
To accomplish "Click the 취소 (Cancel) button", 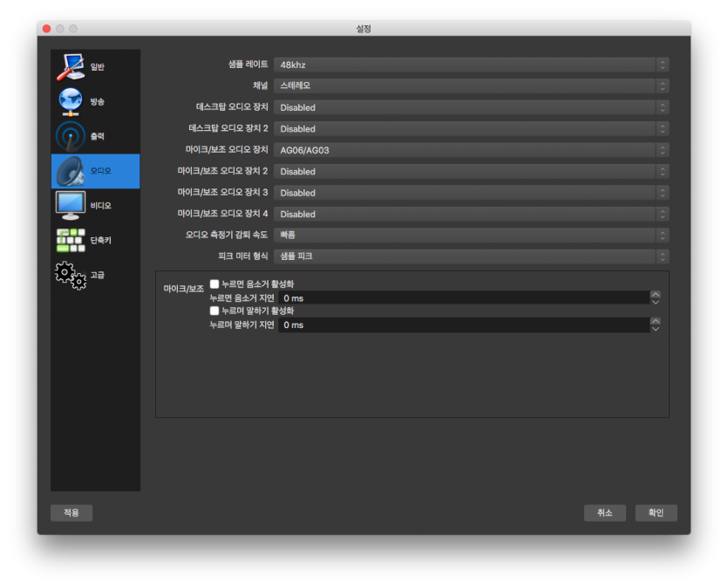I will tap(604, 513).
